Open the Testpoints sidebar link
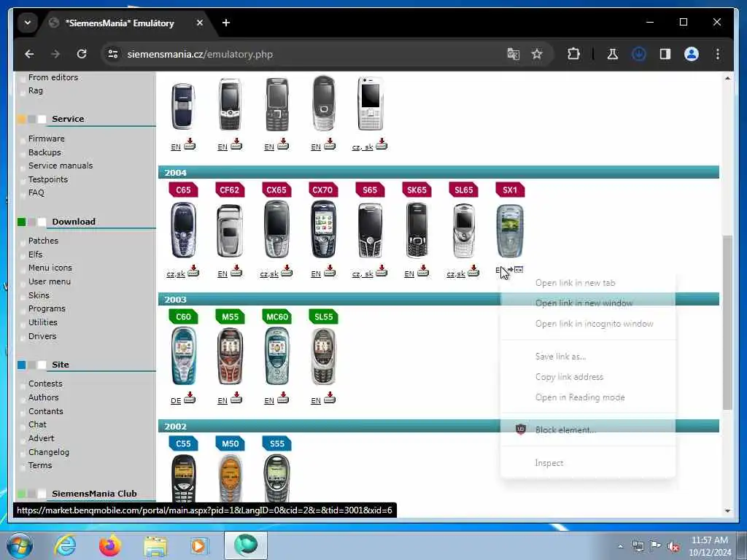 [48, 179]
